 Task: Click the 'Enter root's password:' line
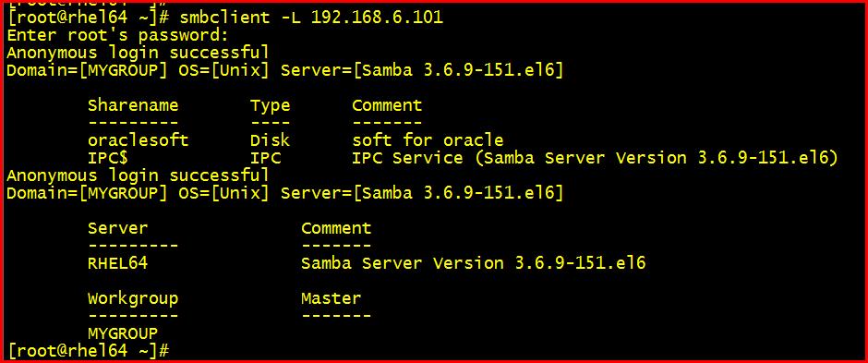click(117, 35)
